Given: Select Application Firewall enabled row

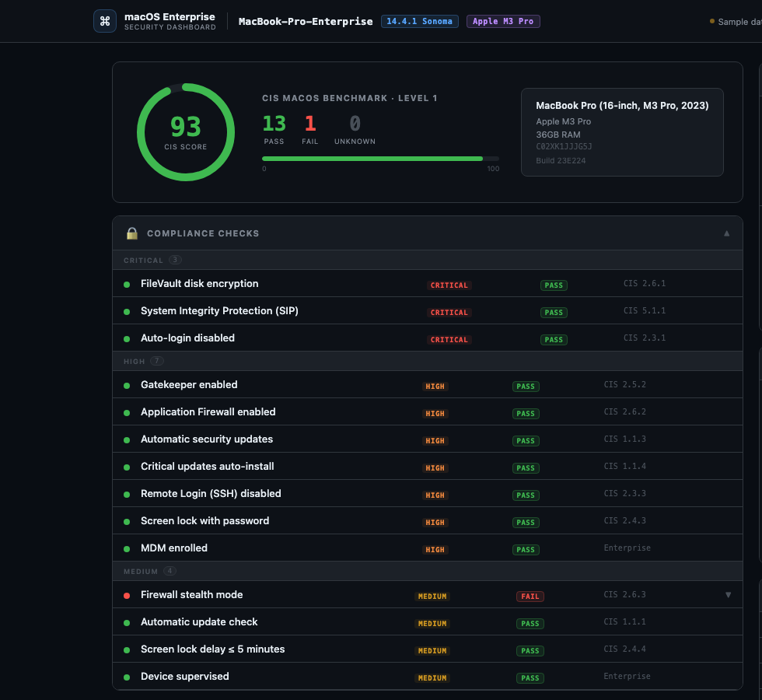Looking at the screenshot, I should [427, 411].
